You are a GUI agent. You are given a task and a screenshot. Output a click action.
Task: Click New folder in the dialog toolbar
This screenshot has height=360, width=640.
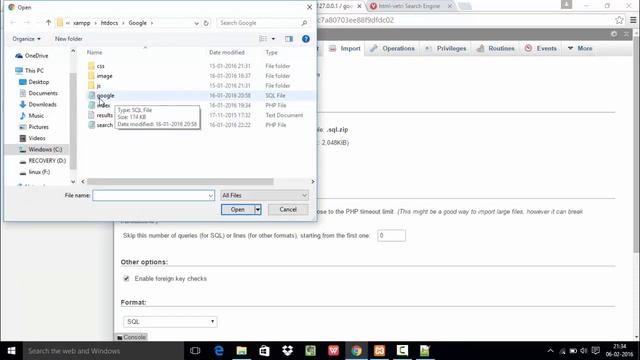click(69, 39)
